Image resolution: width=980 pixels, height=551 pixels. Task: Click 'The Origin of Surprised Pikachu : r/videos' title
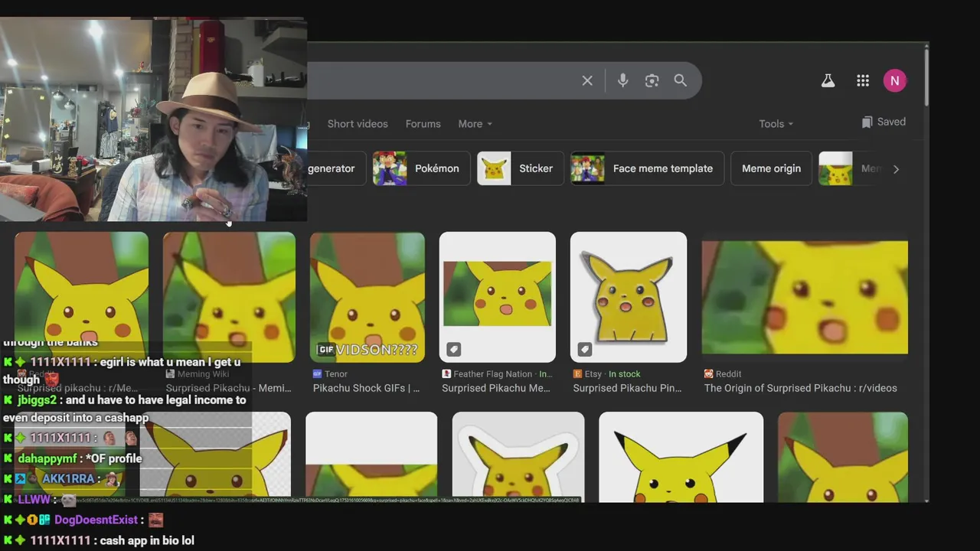800,388
